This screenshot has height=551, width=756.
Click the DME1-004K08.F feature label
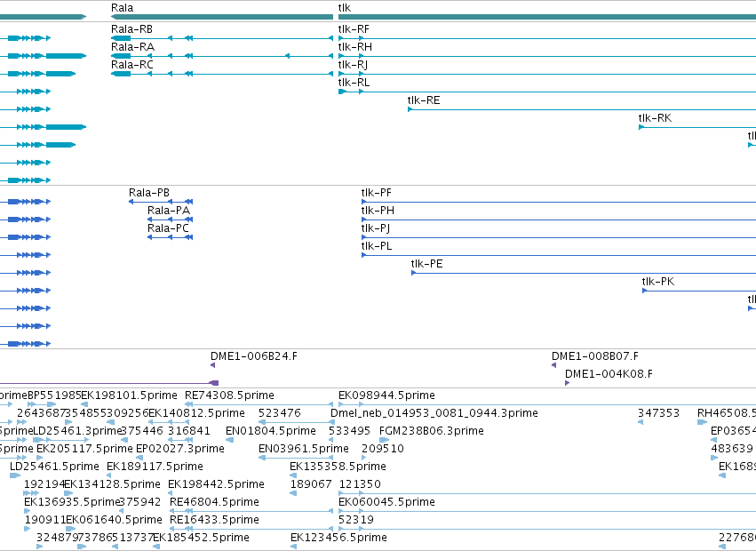point(609,374)
